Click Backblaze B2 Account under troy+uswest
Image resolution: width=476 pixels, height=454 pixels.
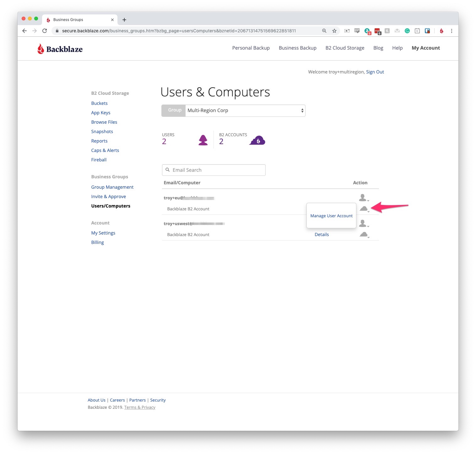click(188, 235)
